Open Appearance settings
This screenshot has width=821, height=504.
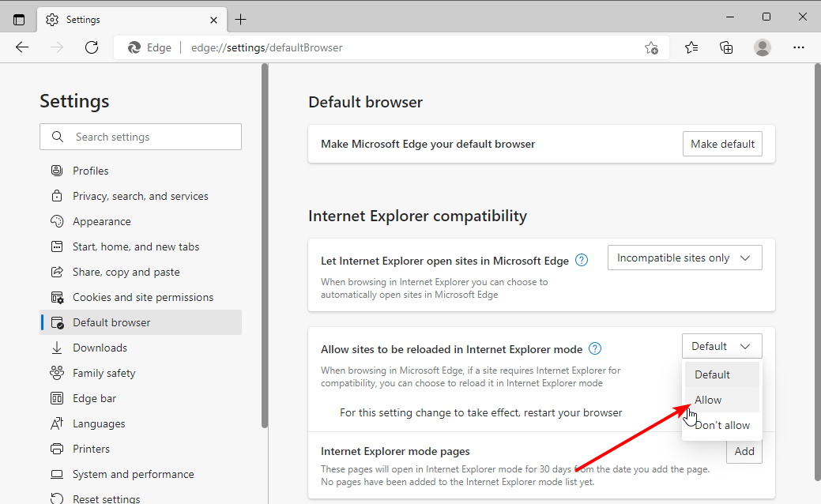point(141,221)
